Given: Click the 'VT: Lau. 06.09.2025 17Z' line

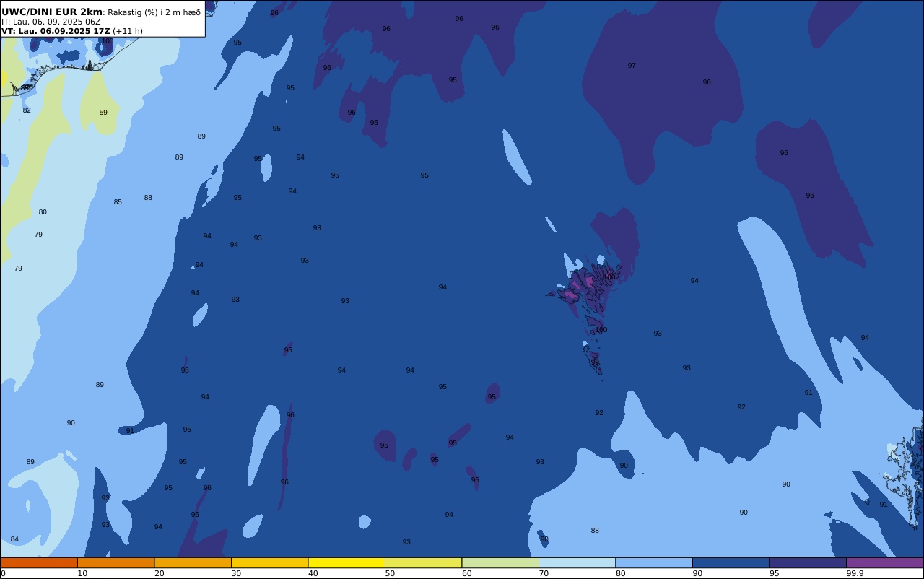Looking at the screenshot, I should click(56, 31).
